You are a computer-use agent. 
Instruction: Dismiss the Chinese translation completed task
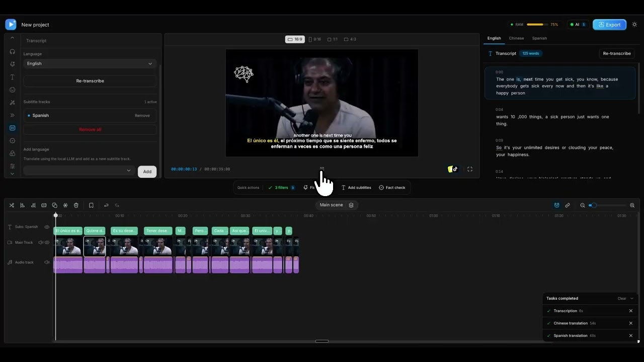coord(630,323)
